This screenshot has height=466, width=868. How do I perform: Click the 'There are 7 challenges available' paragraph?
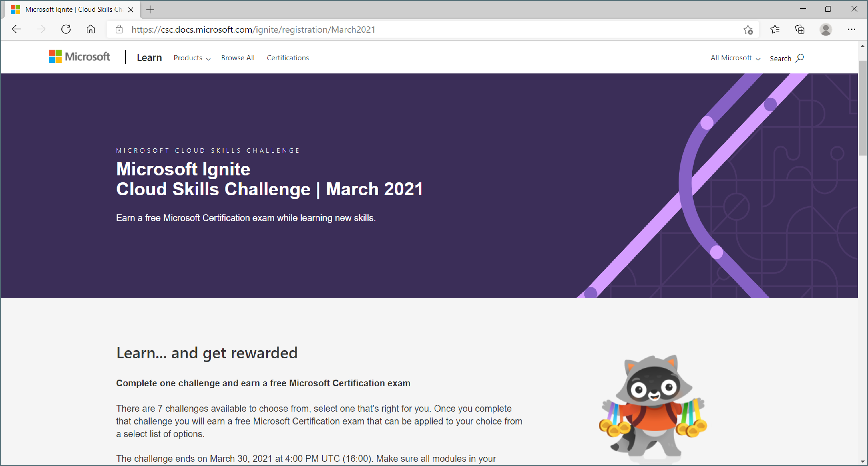[x=319, y=421]
